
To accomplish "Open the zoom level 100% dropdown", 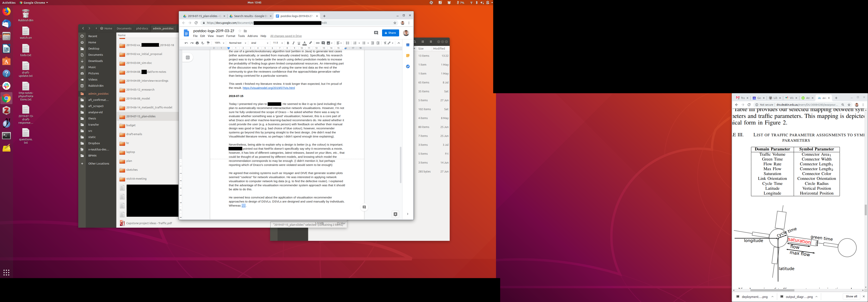I will click(219, 43).
